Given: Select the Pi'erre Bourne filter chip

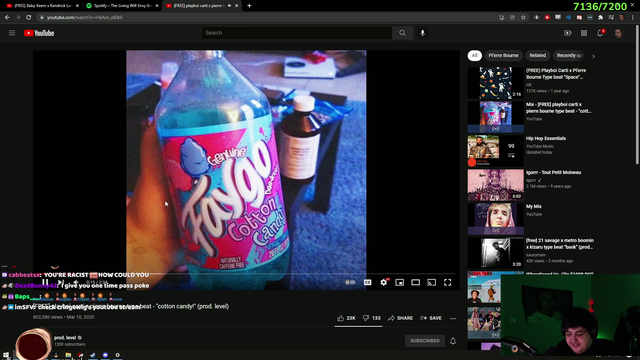Looking at the screenshot, I should pyautogui.click(x=503, y=56).
